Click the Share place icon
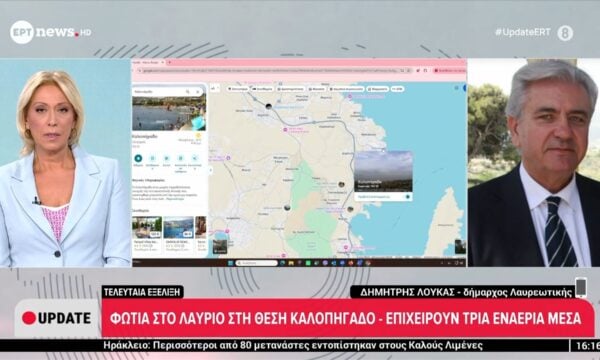This screenshot has width=600, height=360. click(x=195, y=158)
